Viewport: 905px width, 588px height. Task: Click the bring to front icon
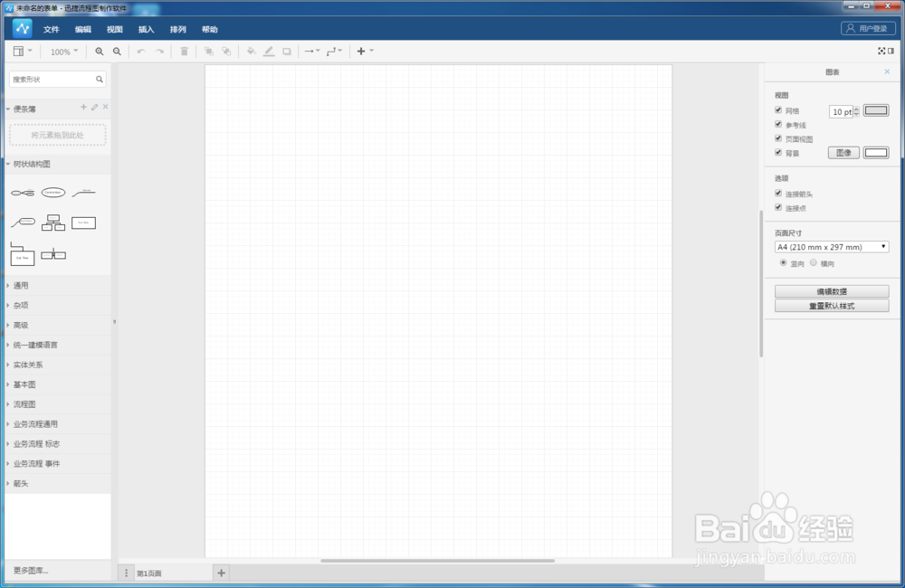209,52
